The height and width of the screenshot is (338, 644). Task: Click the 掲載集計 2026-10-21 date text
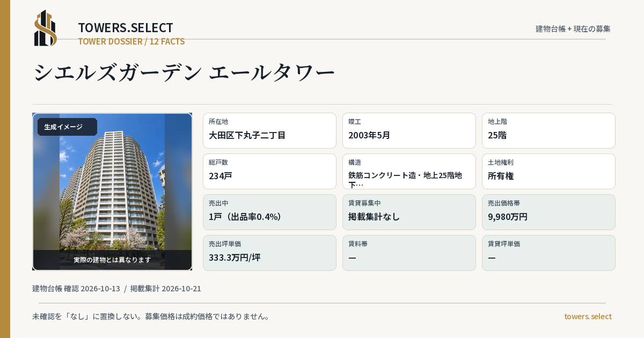click(166, 289)
